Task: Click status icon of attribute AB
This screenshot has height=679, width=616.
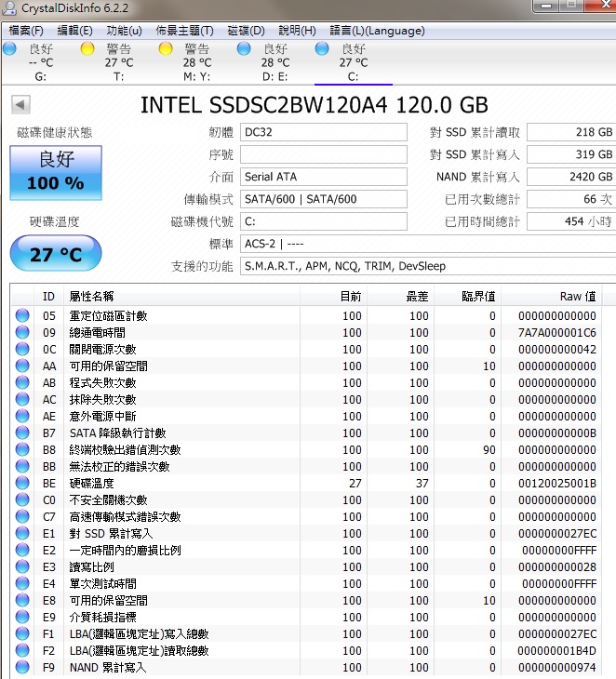Action: (x=22, y=383)
